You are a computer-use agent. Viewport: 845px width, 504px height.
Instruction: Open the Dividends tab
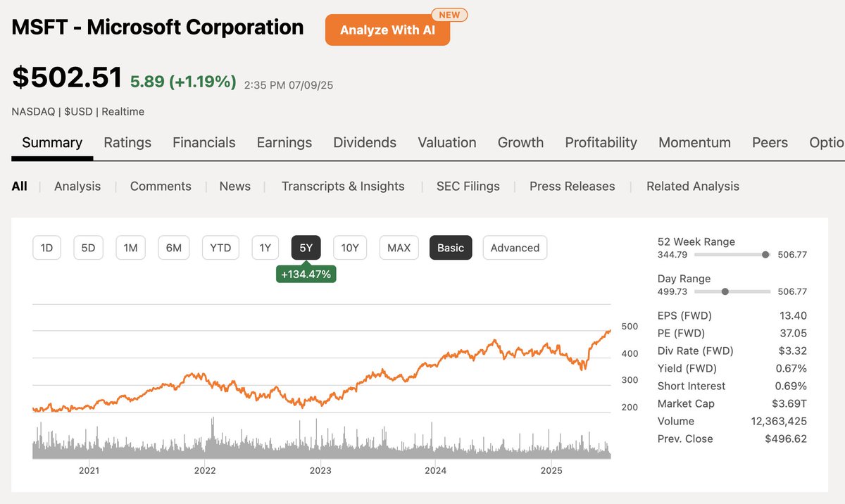click(x=365, y=143)
